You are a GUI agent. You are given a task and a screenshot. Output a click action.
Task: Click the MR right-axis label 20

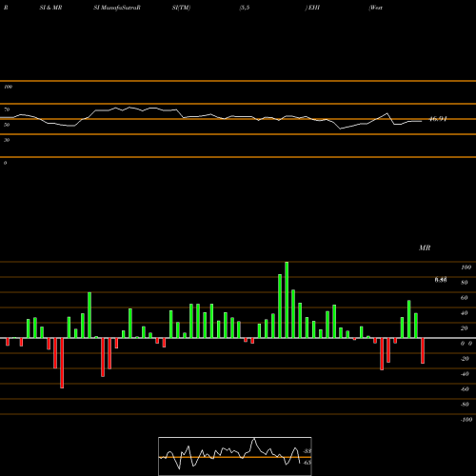[465, 328]
